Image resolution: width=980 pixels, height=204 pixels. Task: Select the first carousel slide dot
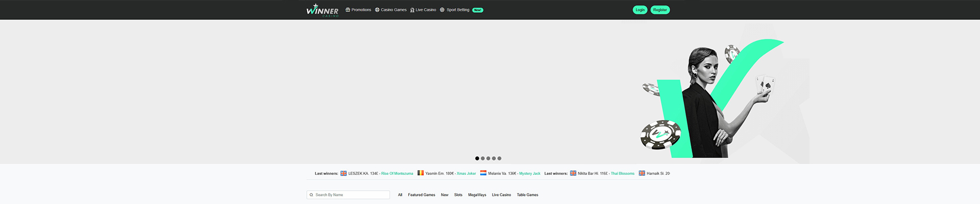click(x=477, y=158)
